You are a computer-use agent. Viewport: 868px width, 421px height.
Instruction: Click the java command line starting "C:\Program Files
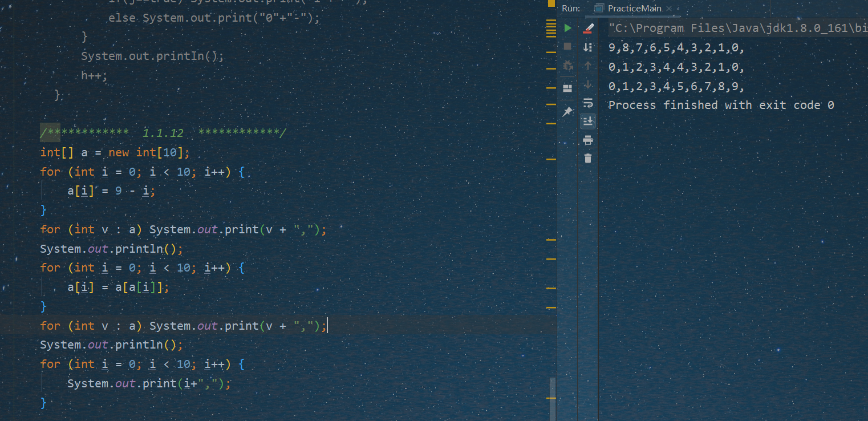click(x=738, y=28)
